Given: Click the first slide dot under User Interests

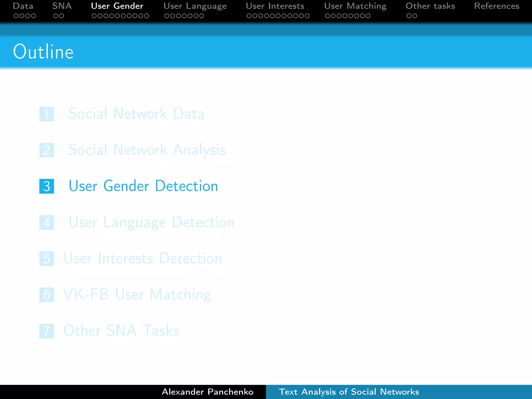Looking at the screenshot, I should click(249, 16).
